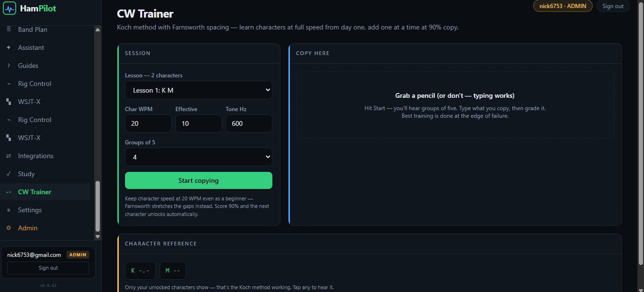Viewport: 644px width, 292px height.
Task: Open the Groups of 5 dropdown
Action: pos(199,157)
